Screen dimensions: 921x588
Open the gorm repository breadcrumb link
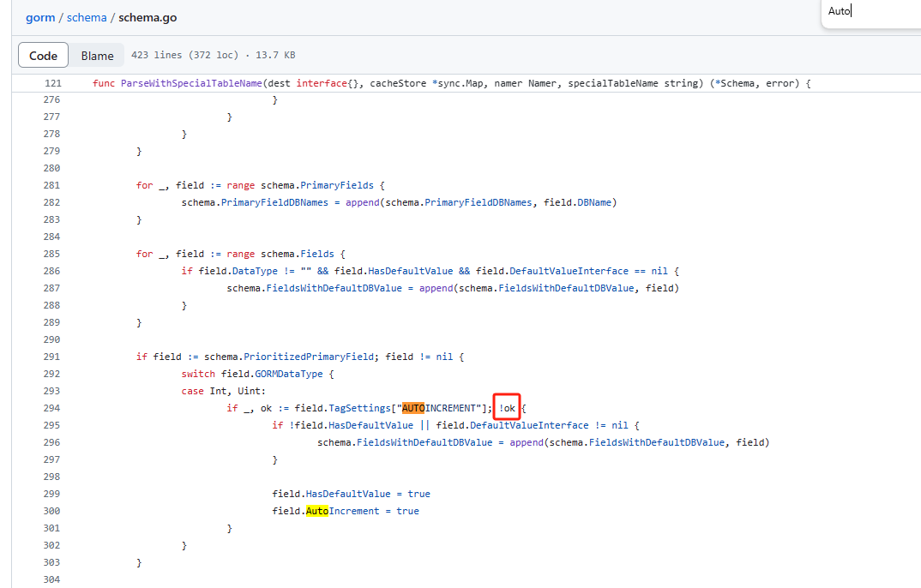[40, 17]
